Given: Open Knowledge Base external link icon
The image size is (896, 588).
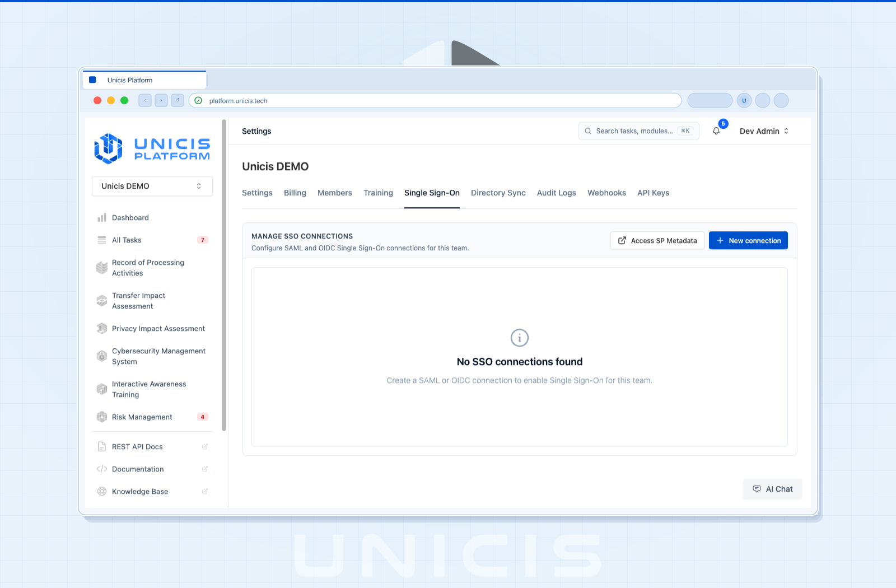Looking at the screenshot, I should [x=205, y=492].
